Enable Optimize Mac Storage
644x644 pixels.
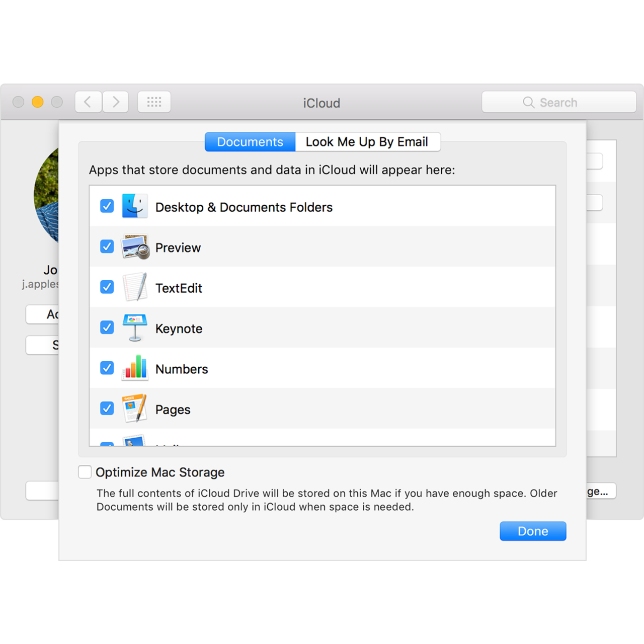pyautogui.click(x=84, y=472)
